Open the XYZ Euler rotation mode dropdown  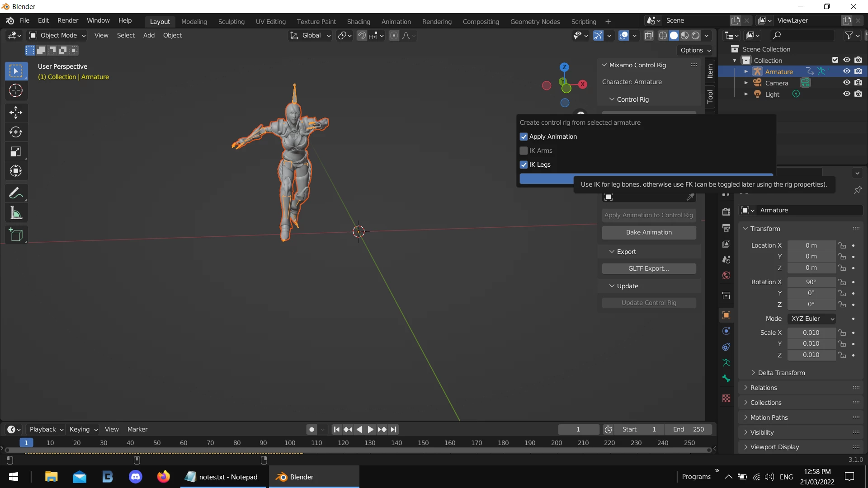coord(811,319)
